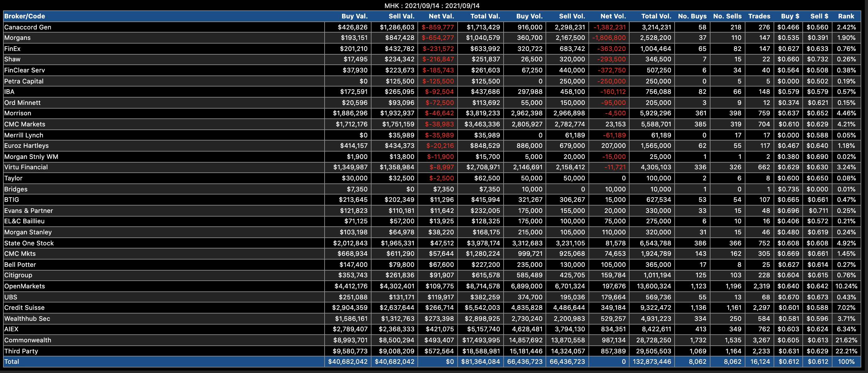Select the Net Vol. column header

pyautogui.click(x=613, y=16)
